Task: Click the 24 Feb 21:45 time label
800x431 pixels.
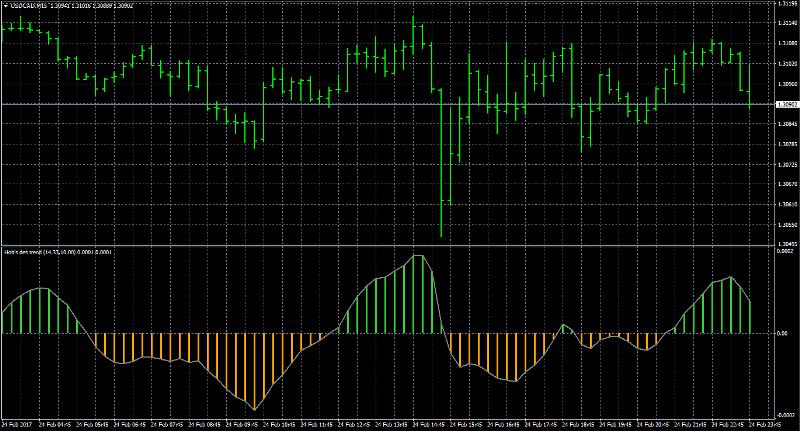Action: pyautogui.click(x=692, y=424)
